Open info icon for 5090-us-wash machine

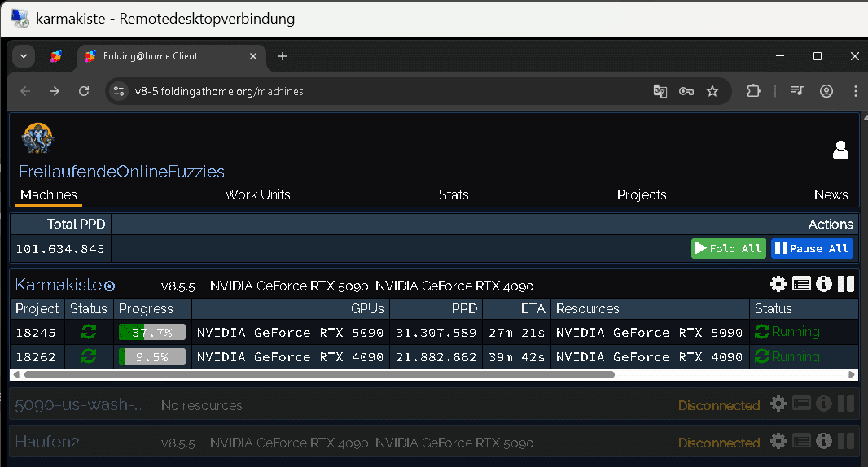coord(824,404)
